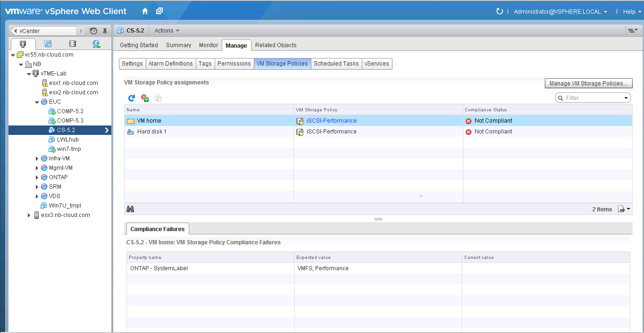Collapse the vTME-Lab cluster node

pyautogui.click(x=29, y=74)
